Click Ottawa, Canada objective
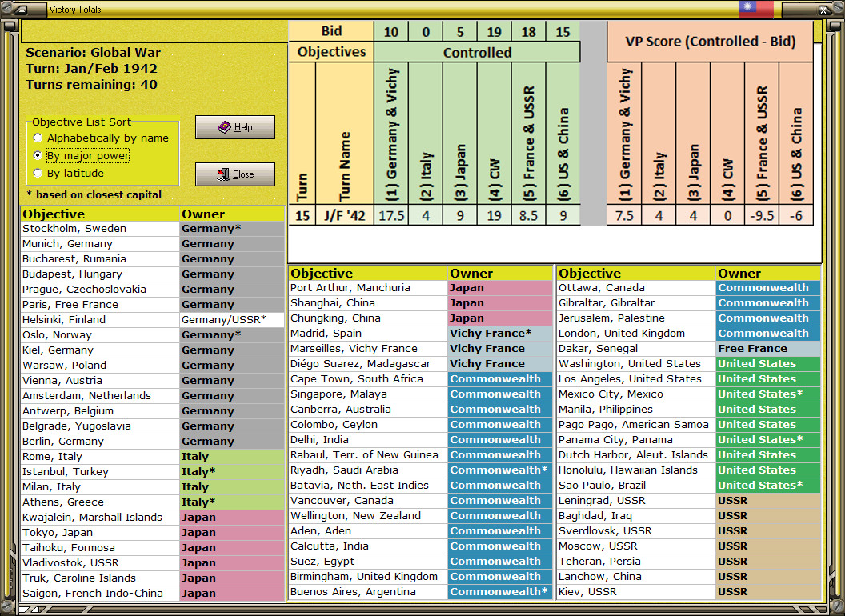The height and width of the screenshot is (616, 845). click(x=636, y=288)
